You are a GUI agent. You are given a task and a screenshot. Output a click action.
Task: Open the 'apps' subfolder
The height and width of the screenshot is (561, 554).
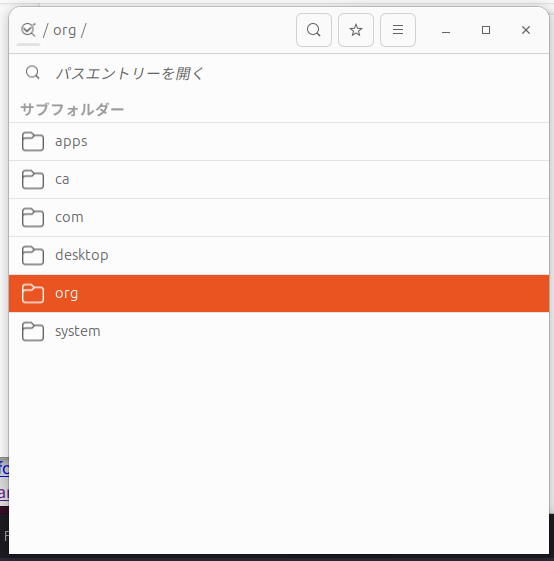click(x=279, y=142)
